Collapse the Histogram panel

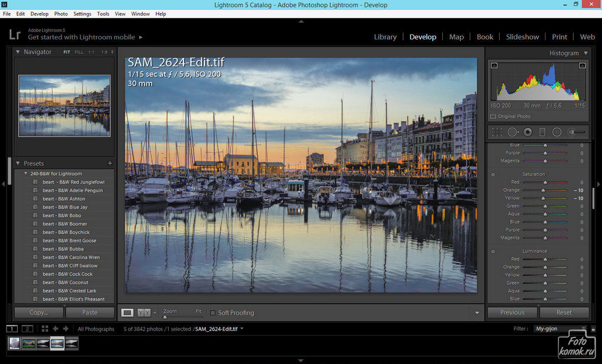click(586, 53)
